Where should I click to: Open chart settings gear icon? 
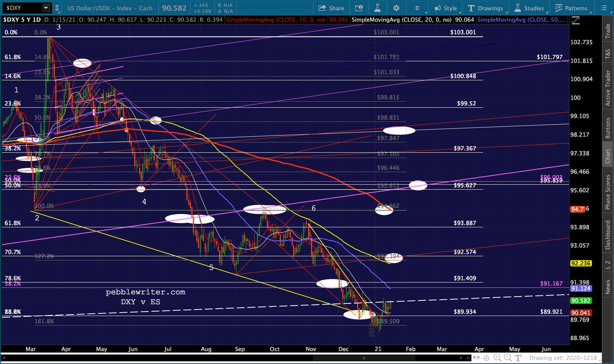pyautogui.click(x=396, y=8)
